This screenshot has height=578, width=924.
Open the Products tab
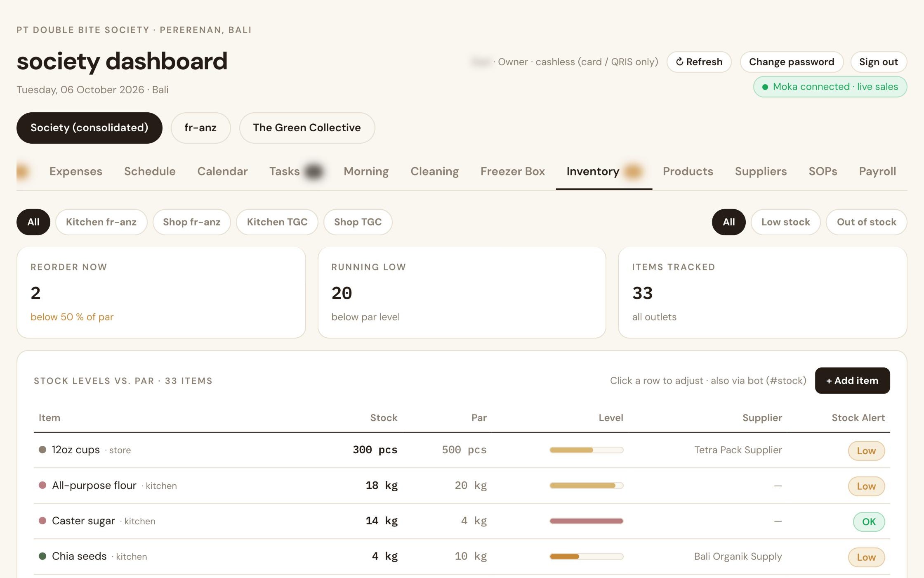[x=688, y=171]
